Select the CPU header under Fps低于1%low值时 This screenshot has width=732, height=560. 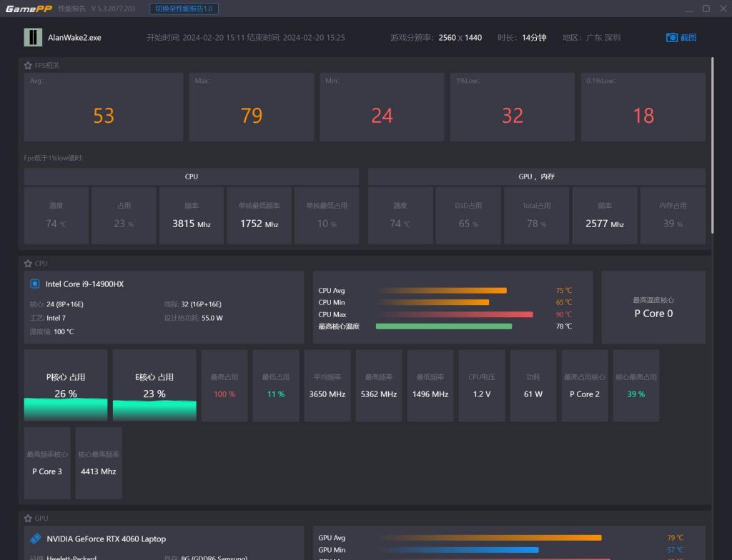[x=192, y=176]
